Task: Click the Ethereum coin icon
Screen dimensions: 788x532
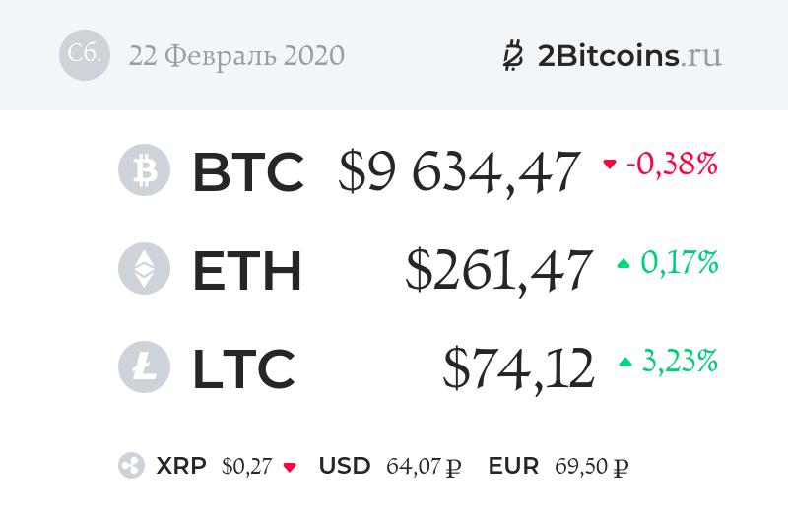Action: 144,269
